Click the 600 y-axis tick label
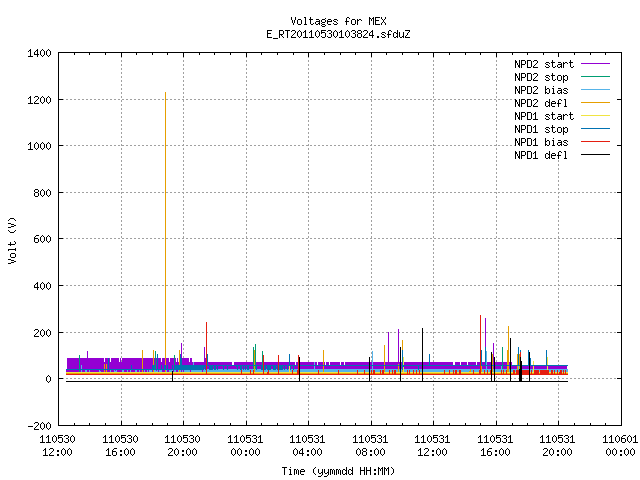This screenshot has height=480, width=640. point(42,239)
